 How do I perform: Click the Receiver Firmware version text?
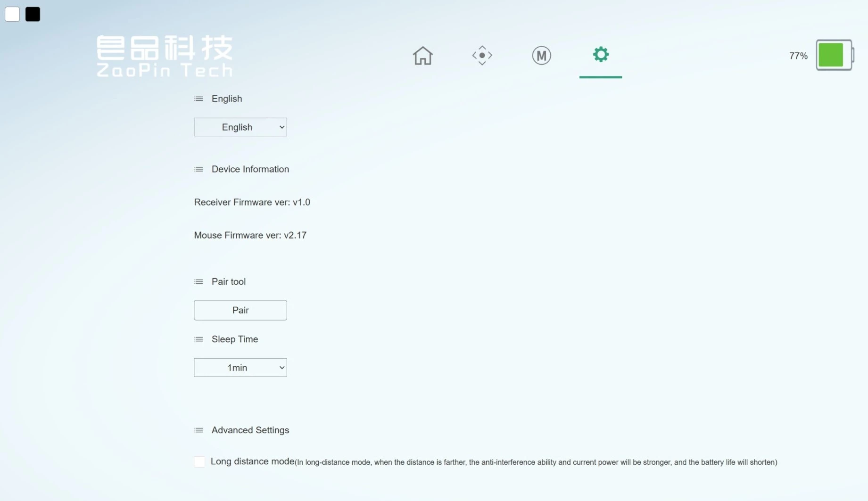[252, 202]
